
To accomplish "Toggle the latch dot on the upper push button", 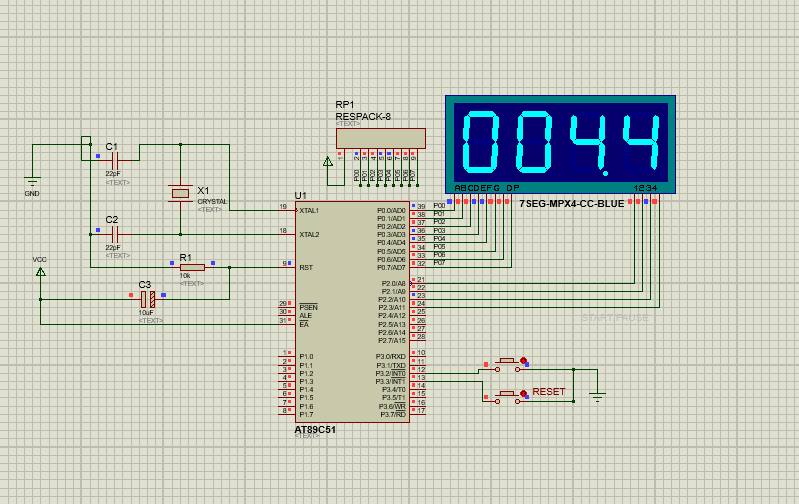I will coord(523,360).
